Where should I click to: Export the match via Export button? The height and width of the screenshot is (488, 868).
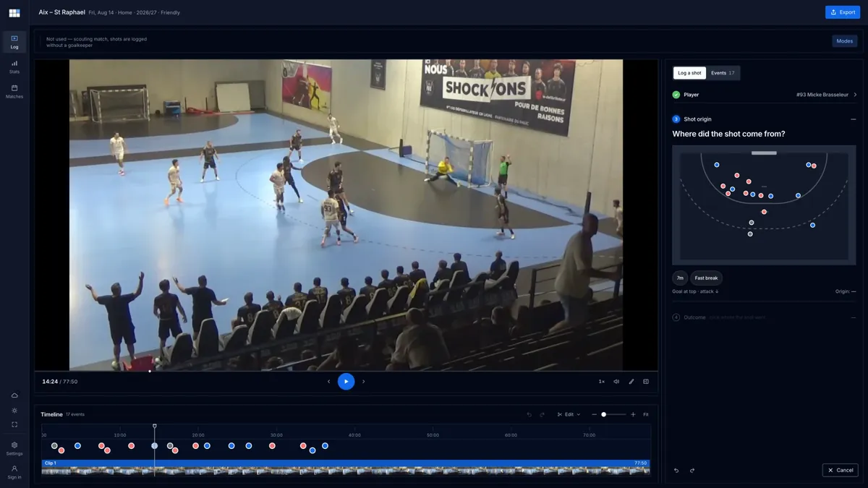(843, 12)
